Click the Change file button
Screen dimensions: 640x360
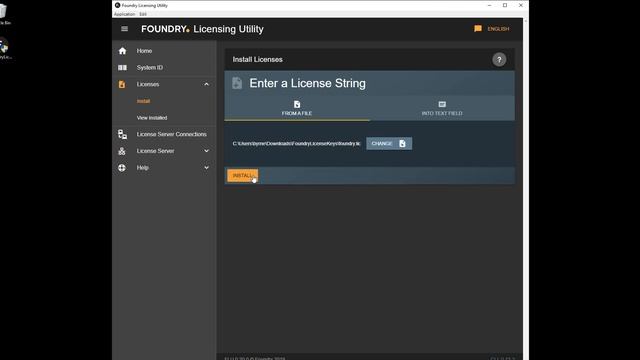(x=389, y=144)
